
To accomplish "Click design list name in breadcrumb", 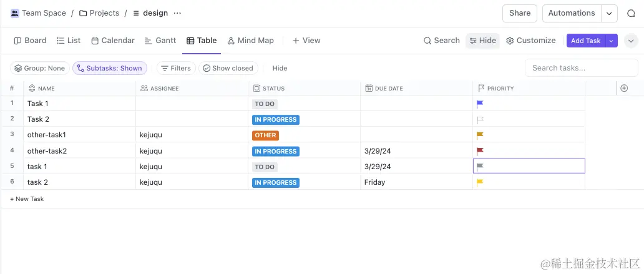I will pyautogui.click(x=155, y=13).
